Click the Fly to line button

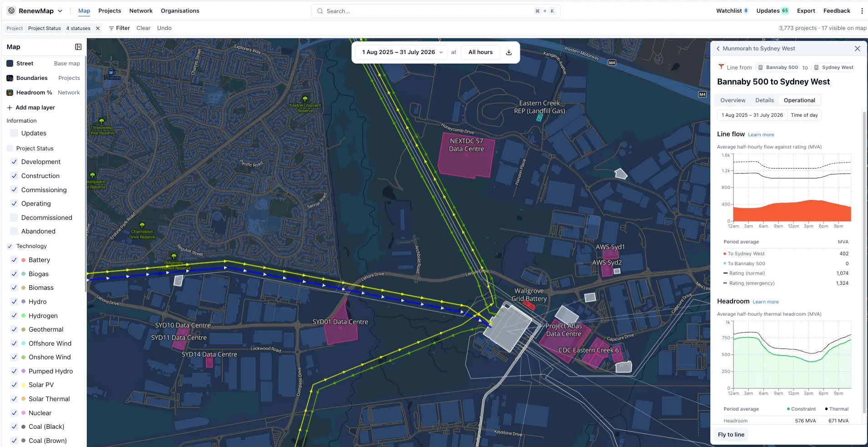[x=731, y=435]
